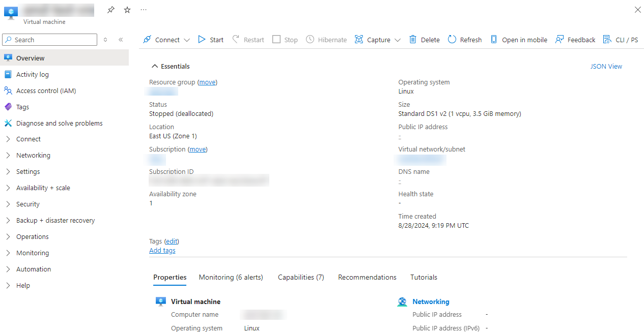Screen dimensions: 644x332
Task: Click the virtual machine header icon
Action: point(11,12)
